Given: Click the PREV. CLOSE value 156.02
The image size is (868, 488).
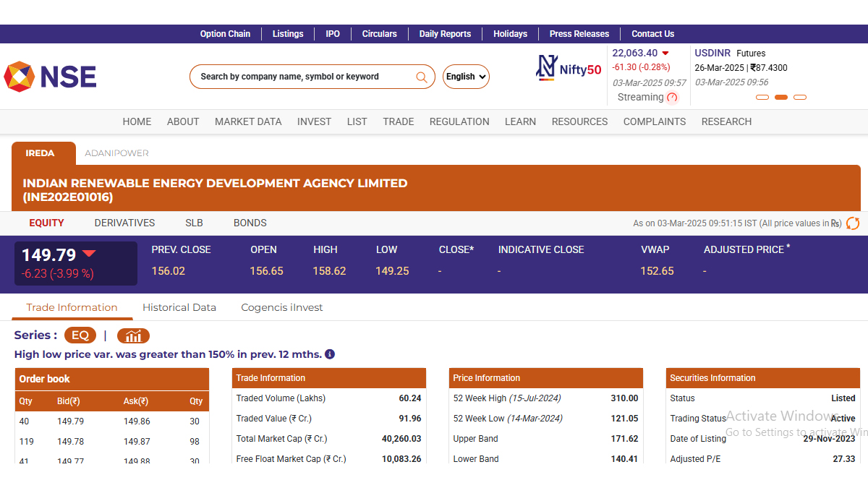Looking at the screenshot, I should click(168, 271).
